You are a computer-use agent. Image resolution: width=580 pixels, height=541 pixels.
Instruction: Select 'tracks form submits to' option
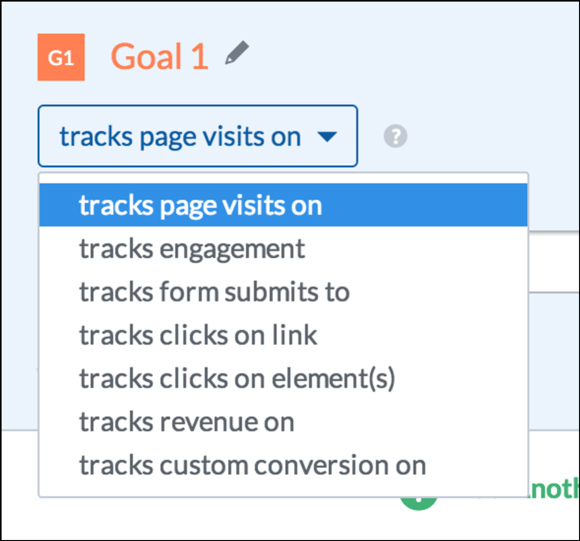[x=283, y=292]
